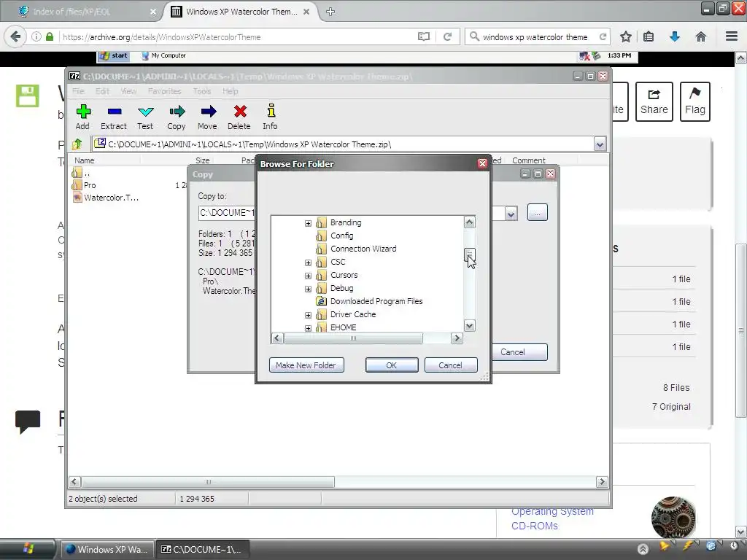
Task: Click the Operating System CD-ROMs link
Action: click(553, 518)
